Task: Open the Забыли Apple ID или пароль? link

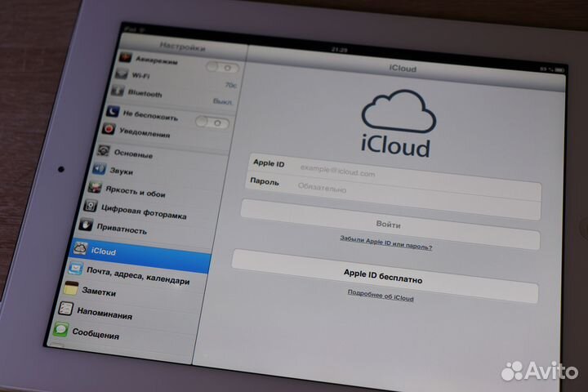Action: pyautogui.click(x=385, y=243)
